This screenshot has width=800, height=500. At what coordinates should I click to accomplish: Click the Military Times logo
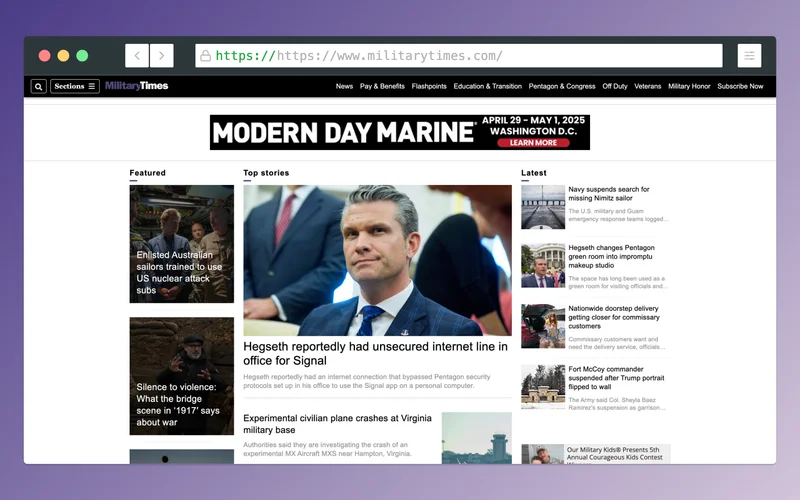click(136, 86)
